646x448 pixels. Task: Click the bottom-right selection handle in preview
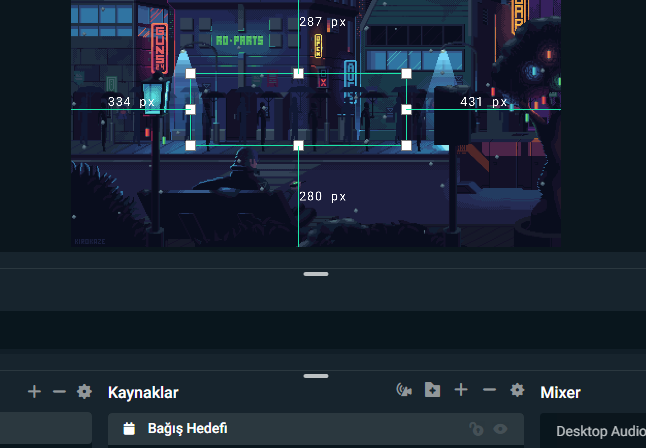point(406,145)
